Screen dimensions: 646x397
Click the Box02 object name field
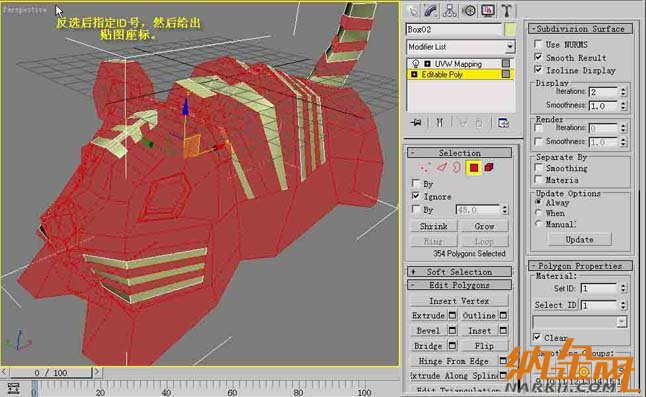(x=454, y=30)
